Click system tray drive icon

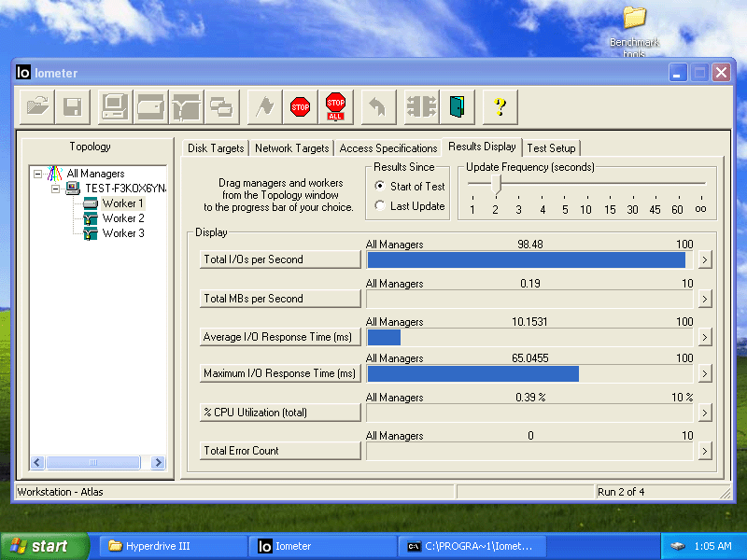pyautogui.click(x=678, y=546)
